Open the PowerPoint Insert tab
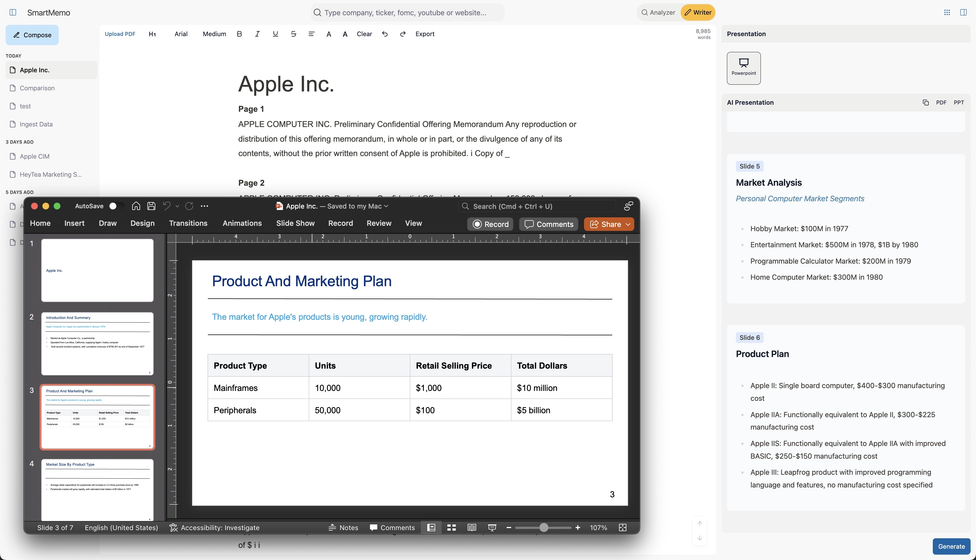Viewport: 976px width, 560px height. (74, 223)
